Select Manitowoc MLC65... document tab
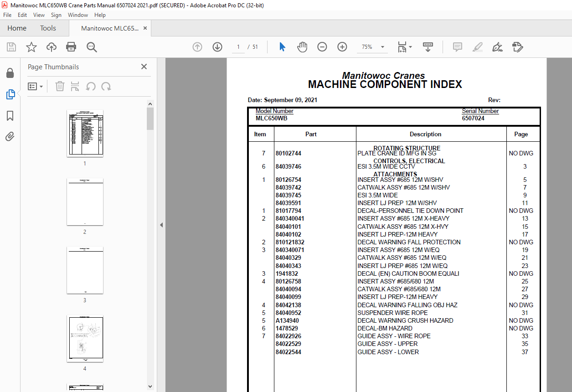This screenshot has width=572, height=392. tap(109, 28)
